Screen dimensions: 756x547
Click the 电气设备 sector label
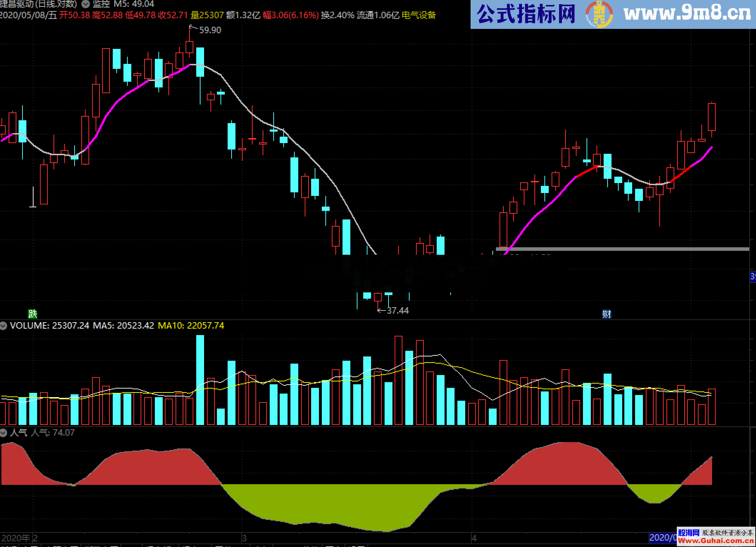(419, 15)
